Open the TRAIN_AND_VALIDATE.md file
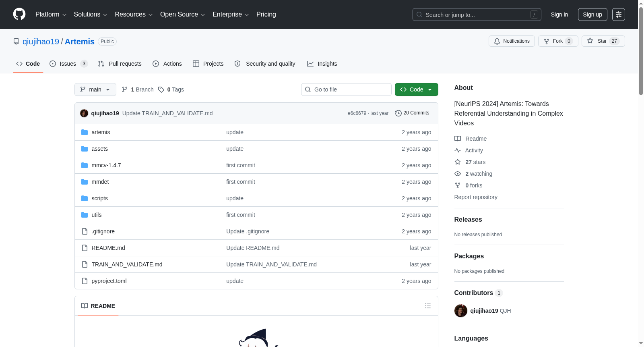Image resolution: width=644 pixels, height=347 pixels. 127,264
